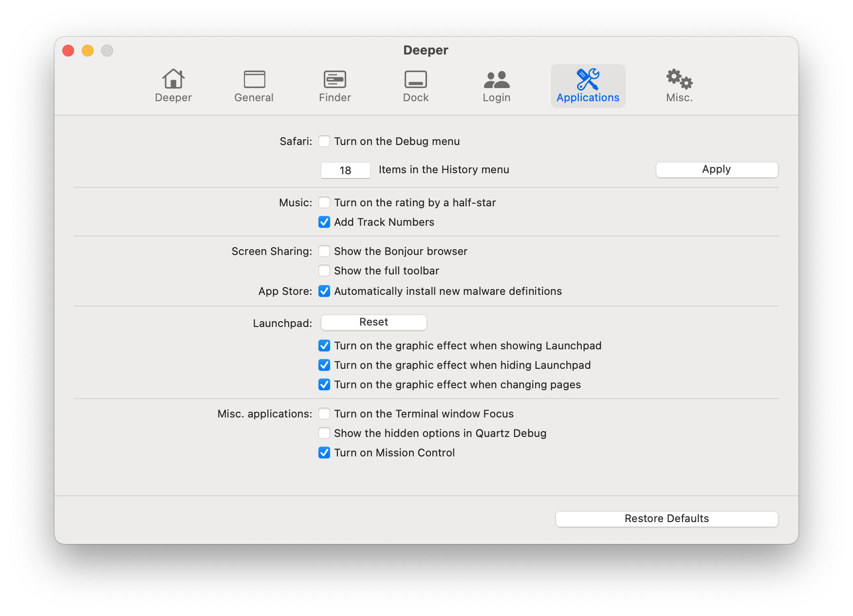Enable Terminal window Focus option
The height and width of the screenshot is (616, 853).
tap(324, 414)
